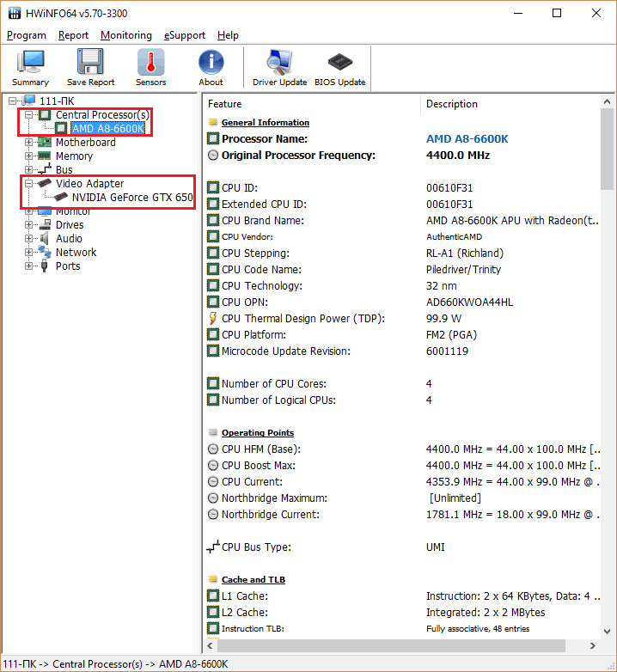Click the computer icon next to 111-ПК
The width and height of the screenshot is (617, 672).
tap(29, 101)
